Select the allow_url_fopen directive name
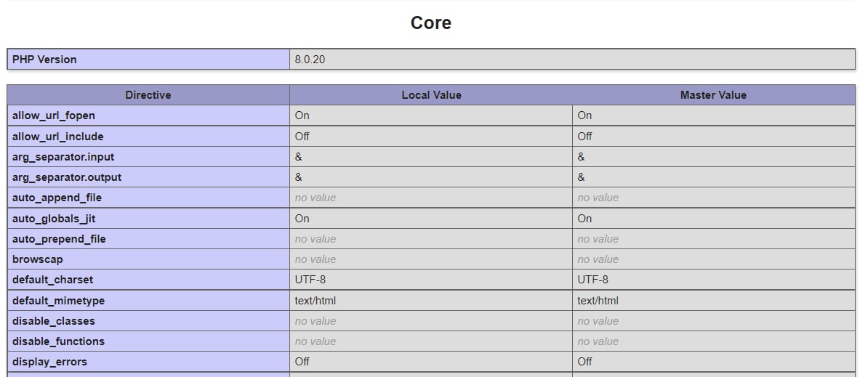This screenshot has width=868, height=377. 54,115
